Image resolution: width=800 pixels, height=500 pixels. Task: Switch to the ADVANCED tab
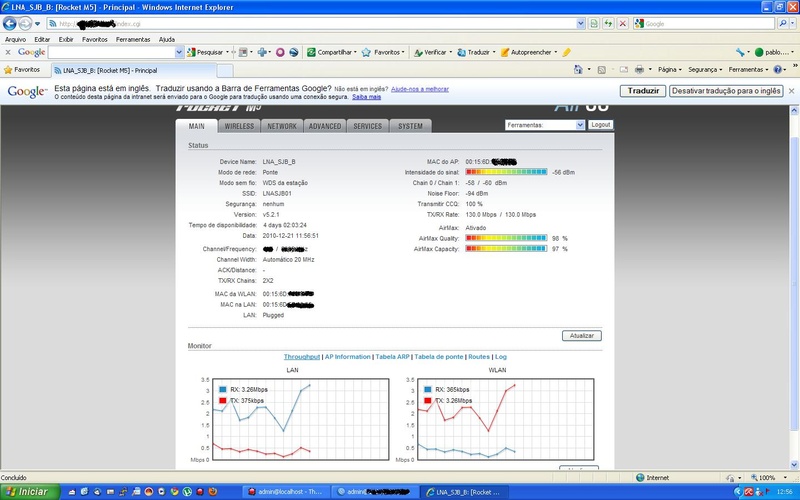point(325,126)
